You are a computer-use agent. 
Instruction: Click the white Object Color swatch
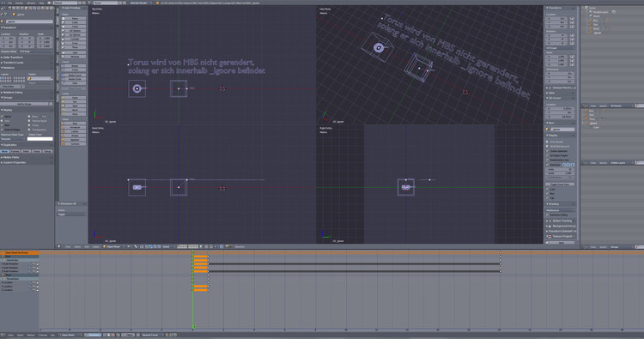click(x=39, y=139)
